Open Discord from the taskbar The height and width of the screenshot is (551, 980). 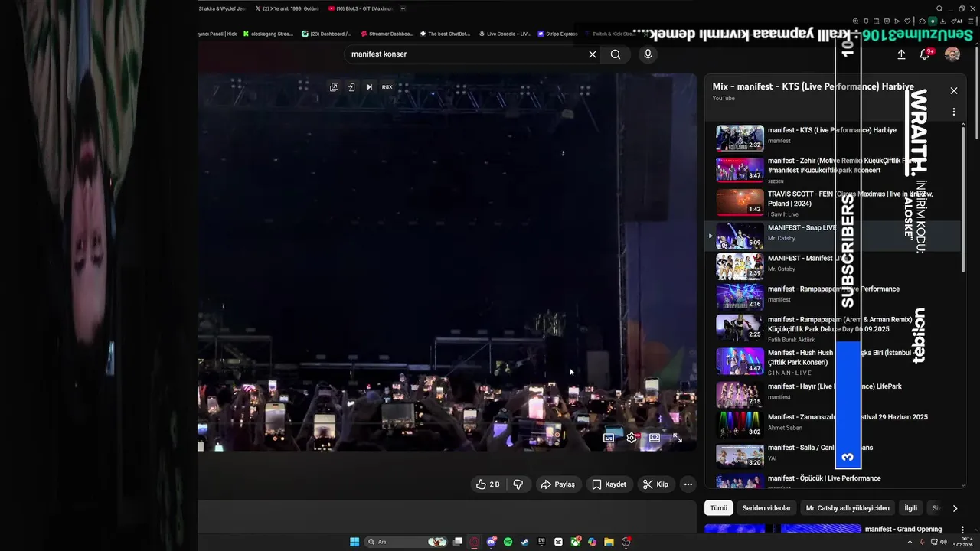click(x=491, y=542)
